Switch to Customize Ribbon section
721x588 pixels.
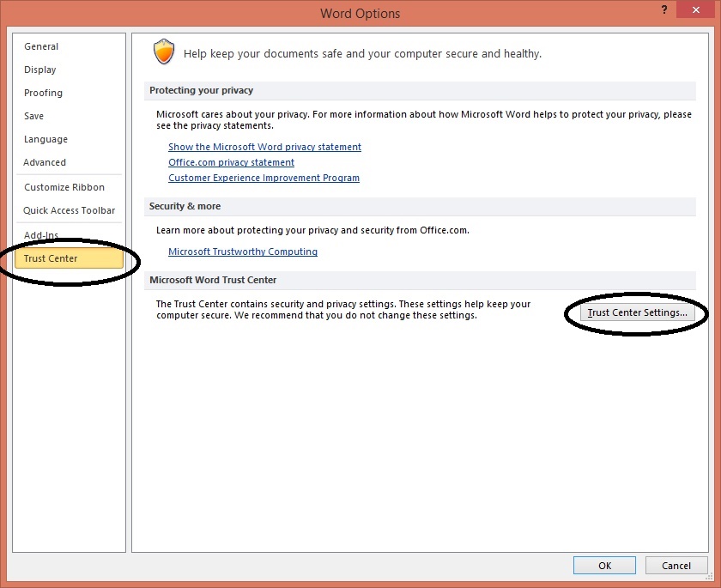64,187
